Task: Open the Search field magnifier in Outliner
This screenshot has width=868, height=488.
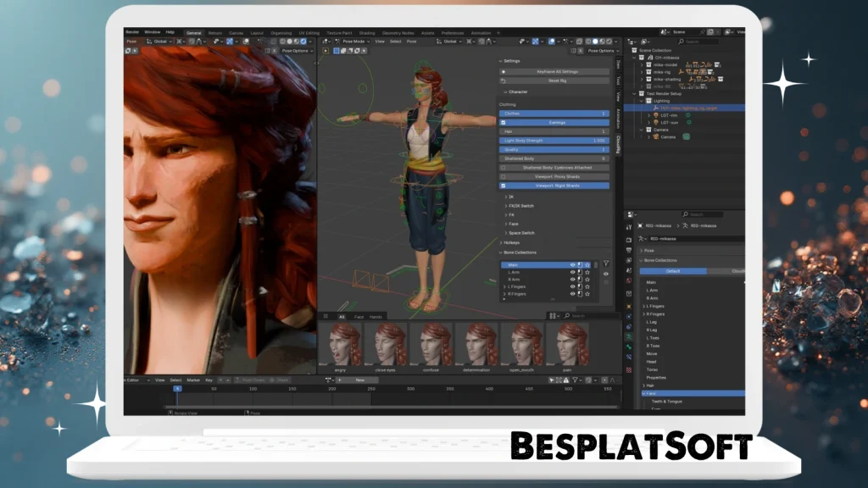Action: (681, 41)
